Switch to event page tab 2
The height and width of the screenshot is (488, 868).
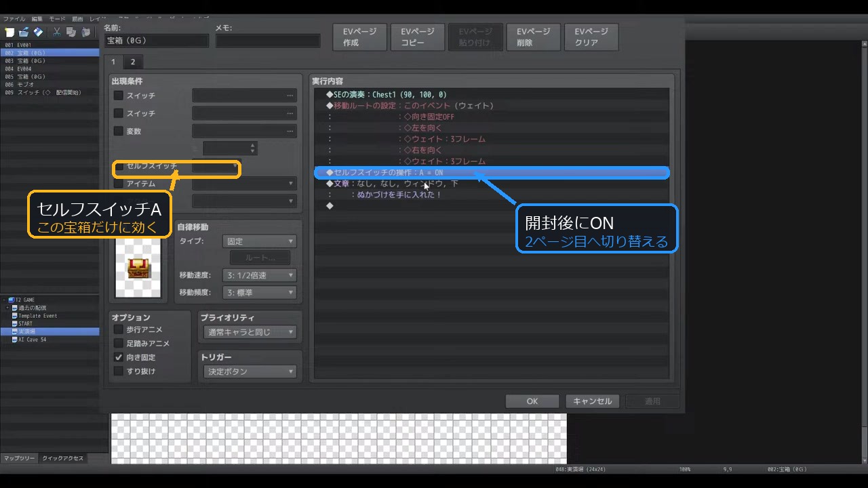point(132,62)
